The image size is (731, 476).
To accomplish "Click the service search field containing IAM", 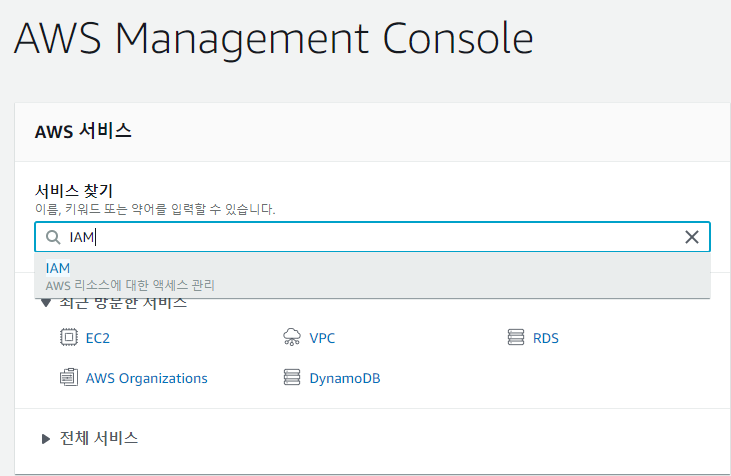I will [x=372, y=237].
